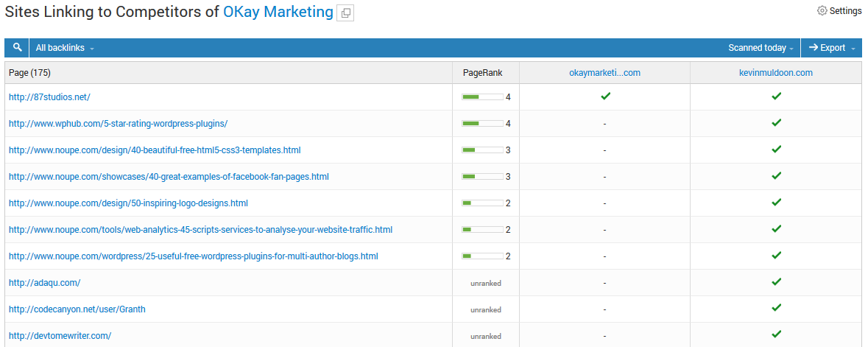Open the Export dropdown
The width and height of the screenshot is (868, 347).
[832, 48]
